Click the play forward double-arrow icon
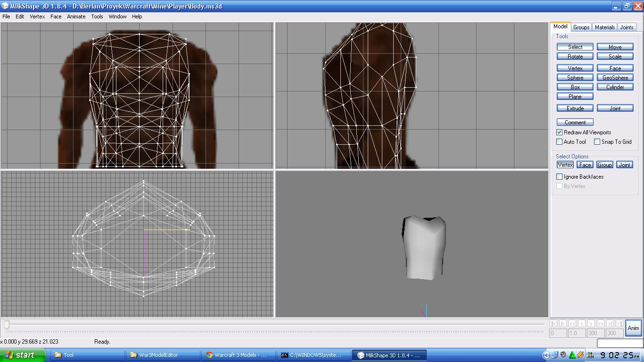The height and width of the screenshot is (362, 644). point(601,324)
